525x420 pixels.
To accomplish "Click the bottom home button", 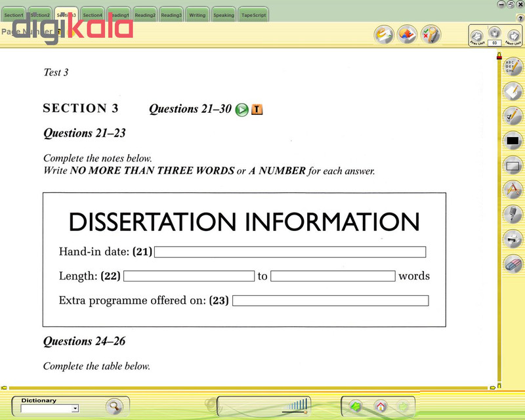I will click(380, 407).
